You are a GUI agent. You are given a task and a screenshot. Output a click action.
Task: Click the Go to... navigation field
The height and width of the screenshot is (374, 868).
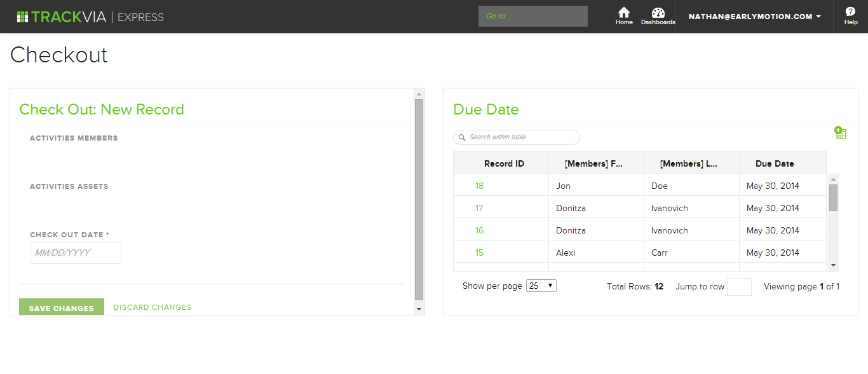pyautogui.click(x=532, y=17)
